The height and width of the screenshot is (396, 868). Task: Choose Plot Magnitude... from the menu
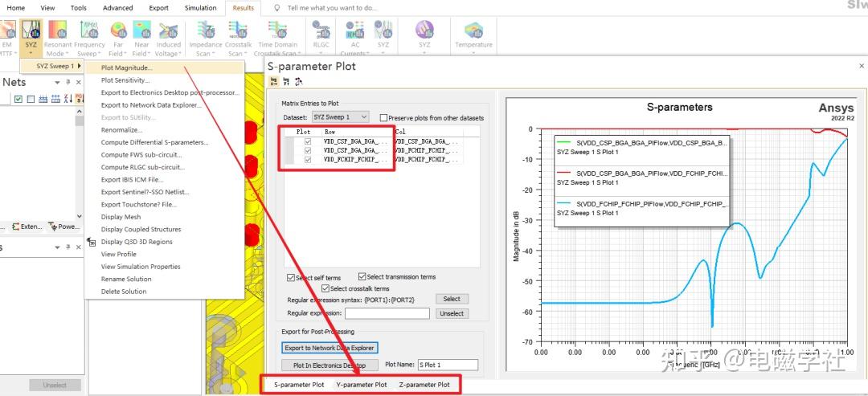tap(165, 68)
